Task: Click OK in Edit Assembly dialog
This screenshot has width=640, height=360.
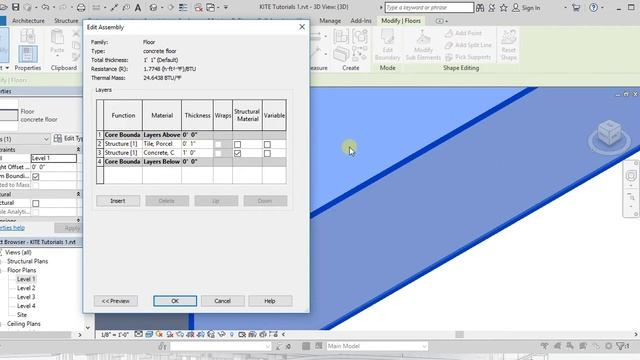Action: (x=175, y=301)
